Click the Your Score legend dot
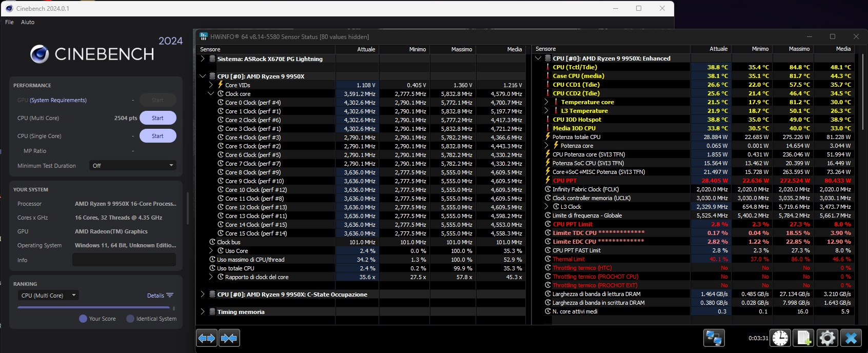The width and height of the screenshot is (868, 353). click(x=83, y=319)
